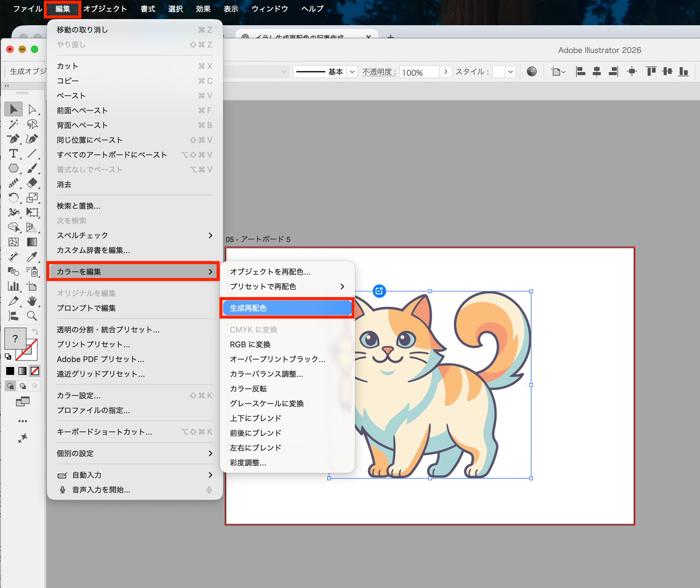
Task: Open カラー設定... dialog
Action: tap(135, 395)
